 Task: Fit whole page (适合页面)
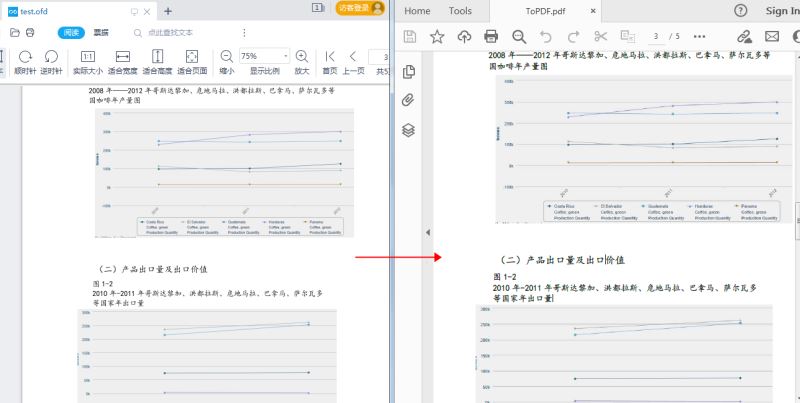192,62
